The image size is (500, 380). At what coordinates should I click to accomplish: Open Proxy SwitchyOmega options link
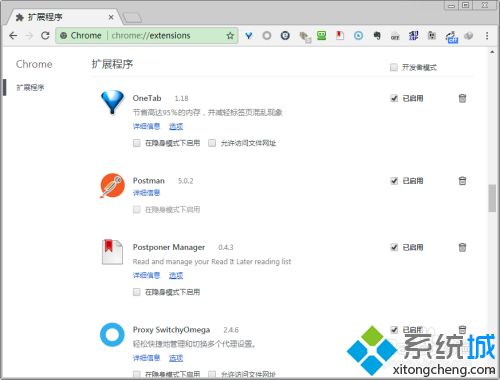click(x=176, y=358)
